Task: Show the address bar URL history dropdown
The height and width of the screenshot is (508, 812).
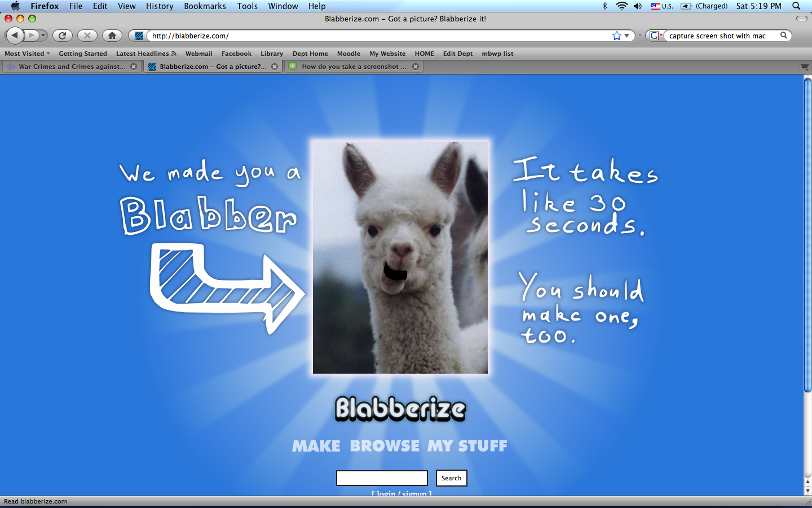Action: pos(626,36)
